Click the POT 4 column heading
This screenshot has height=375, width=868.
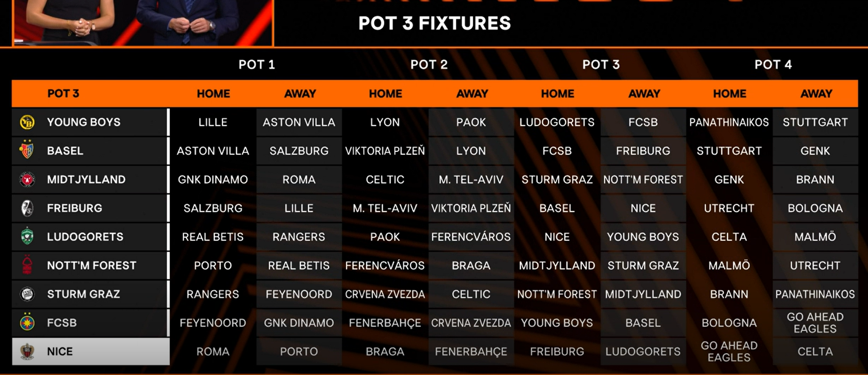click(773, 64)
